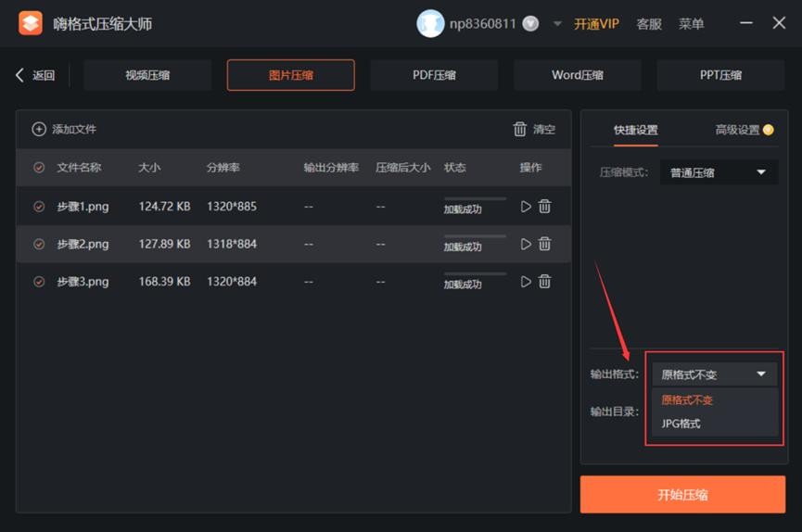Image resolution: width=802 pixels, height=532 pixels.
Task: Choose JPG格式 from the output format list
Action: 681,424
